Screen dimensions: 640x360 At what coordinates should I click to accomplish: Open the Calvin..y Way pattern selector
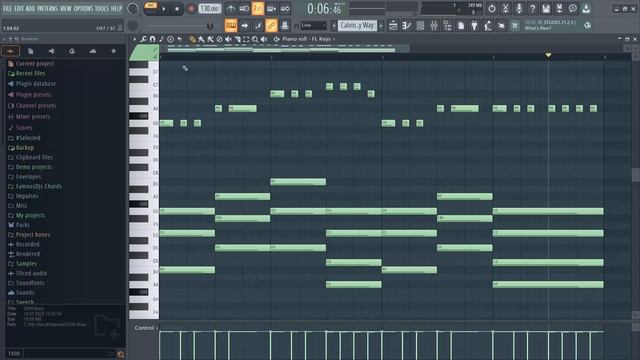coord(357,26)
